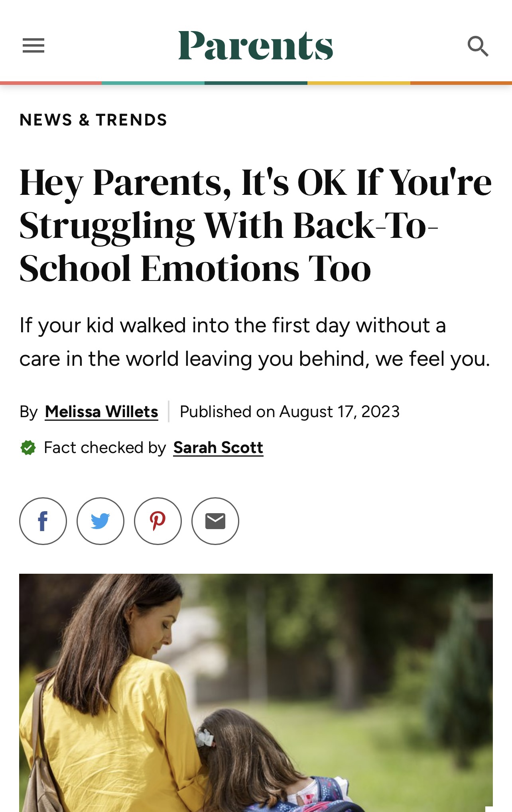Click the article headline text
The width and height of the screenshot is (512, 812).
click(255, 225)
